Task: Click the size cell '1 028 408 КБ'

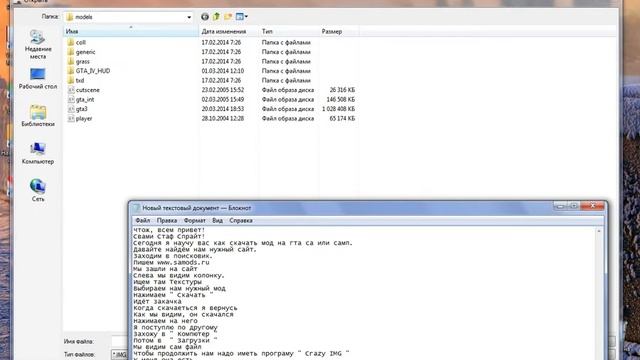Action: click(338, 109)
